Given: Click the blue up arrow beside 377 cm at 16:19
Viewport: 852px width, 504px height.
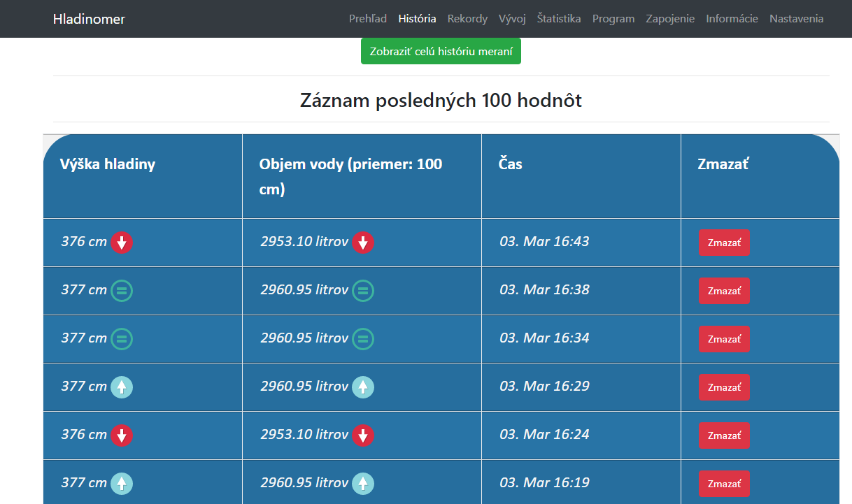Looking at the screenshot, I should (x=122, y=484).
